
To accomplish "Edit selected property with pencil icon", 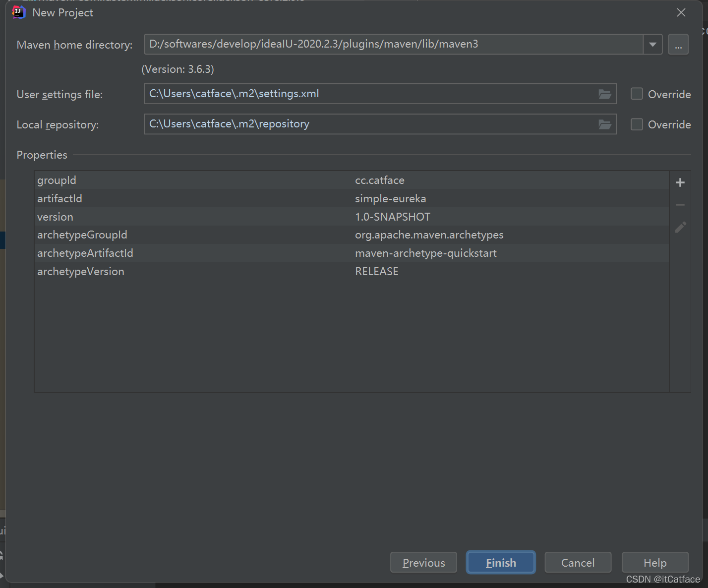I will tap(680, 227).
